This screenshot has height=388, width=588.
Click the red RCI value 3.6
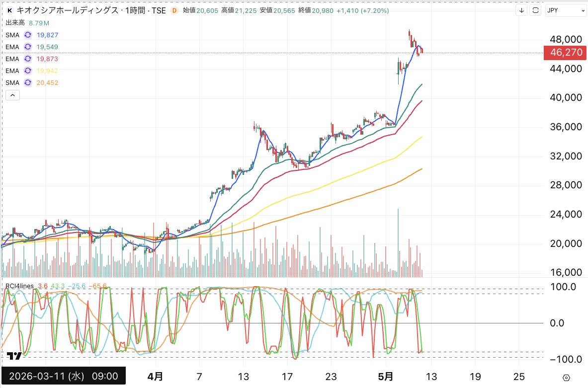43,286
